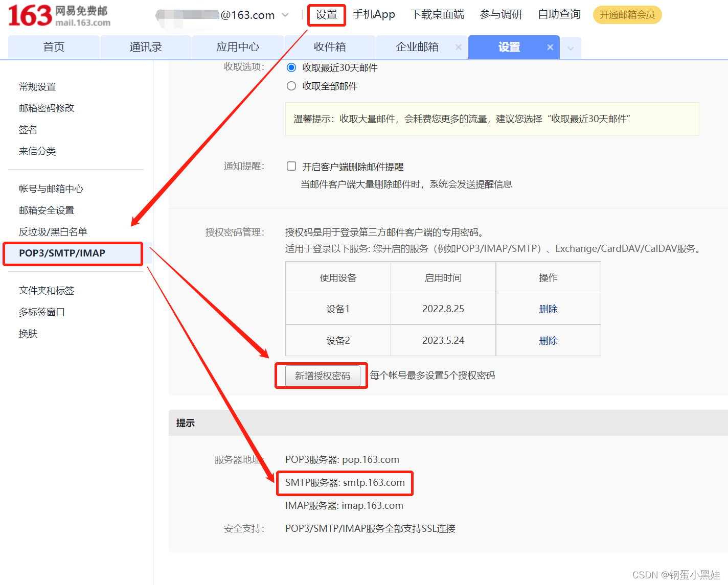Select 收取最近30天邮件 radio button
This screenshot has width=728, height=585.
(x=291, y=67)
